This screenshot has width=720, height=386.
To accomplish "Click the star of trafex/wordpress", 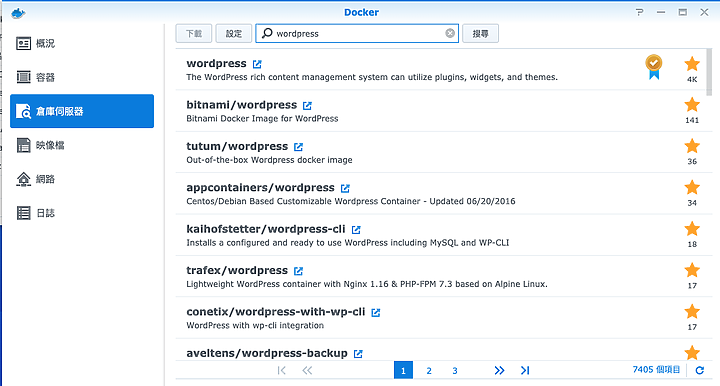I will [x=692, y=270].
